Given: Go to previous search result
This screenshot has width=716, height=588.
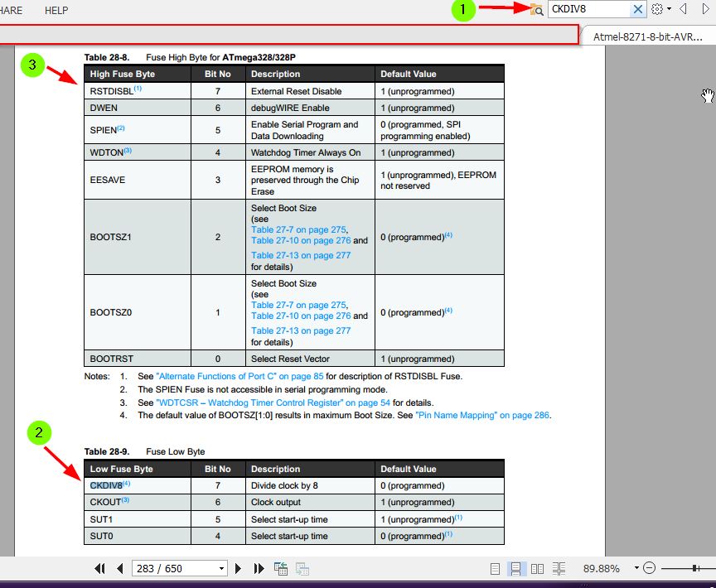Looking at the screenshot, I should 684,9.
